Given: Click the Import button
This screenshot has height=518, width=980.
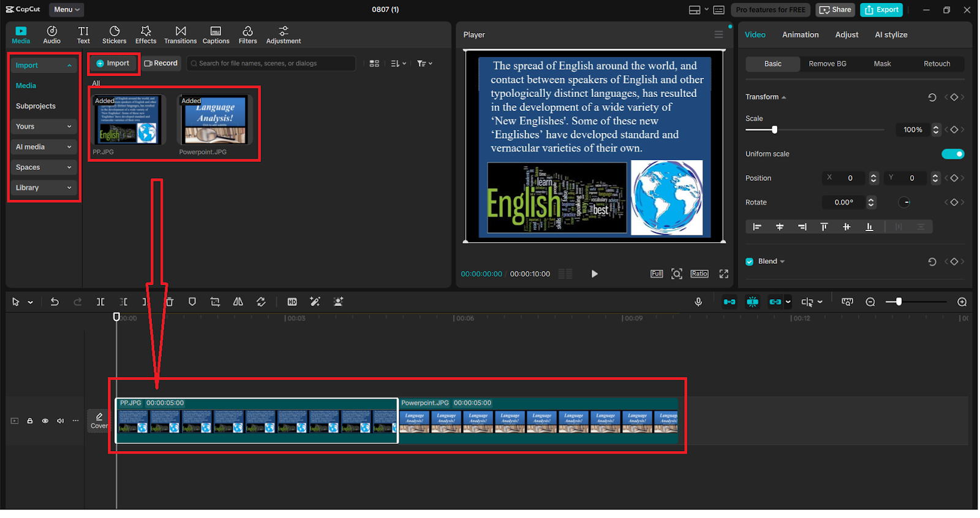Looking at the screenshot, I should pos(113,63).
